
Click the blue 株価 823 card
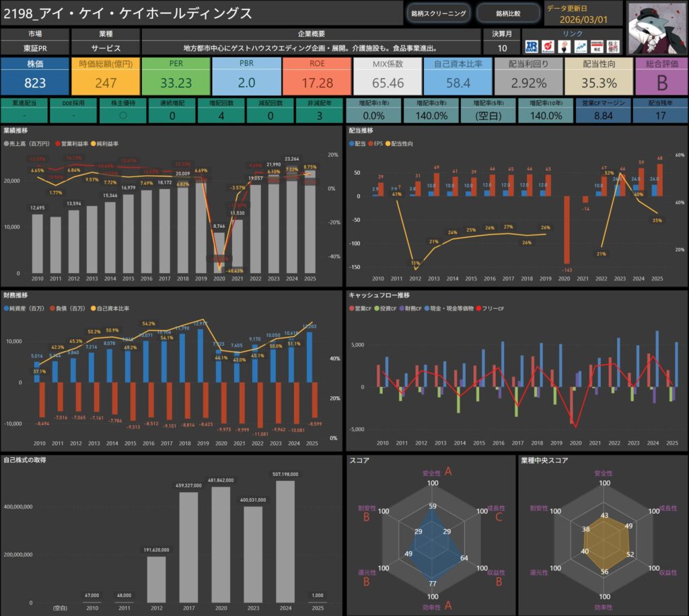point(35,76)
